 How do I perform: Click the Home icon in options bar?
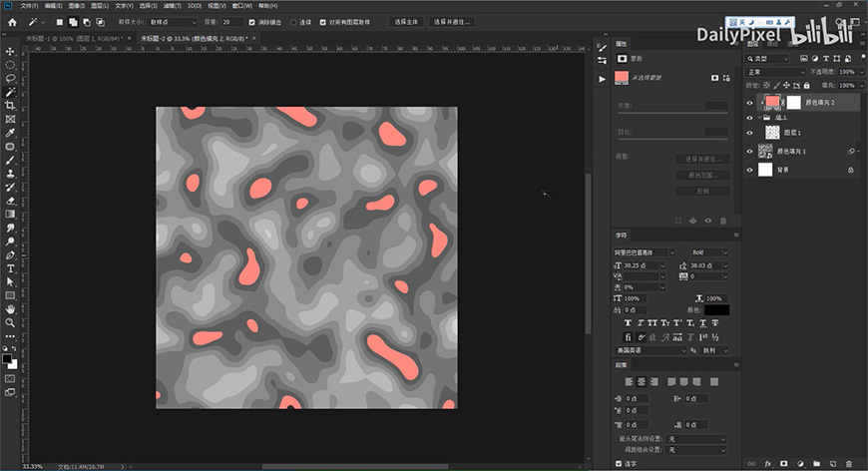click(x=10, y=21)
